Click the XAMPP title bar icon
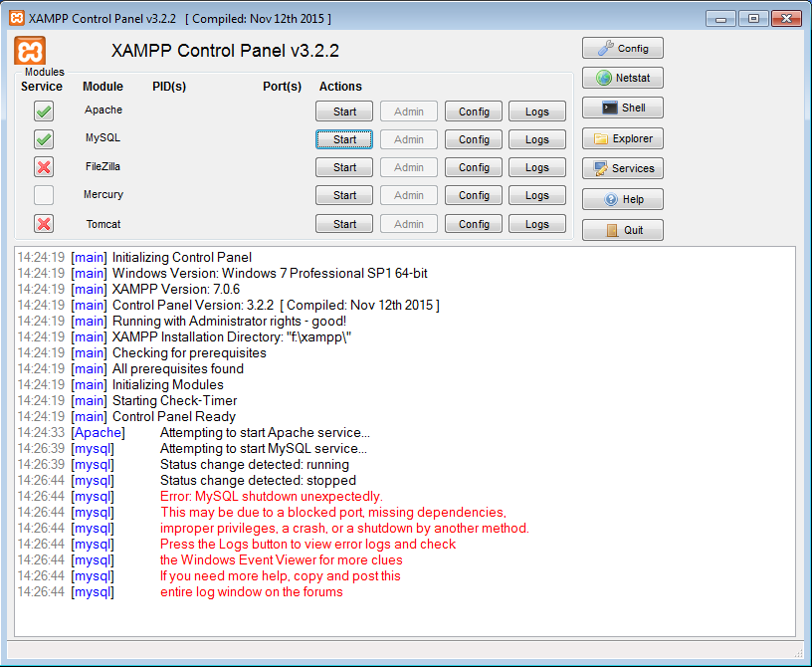Image resolution: width=812 pixels, height=667 pixels. 17,18
